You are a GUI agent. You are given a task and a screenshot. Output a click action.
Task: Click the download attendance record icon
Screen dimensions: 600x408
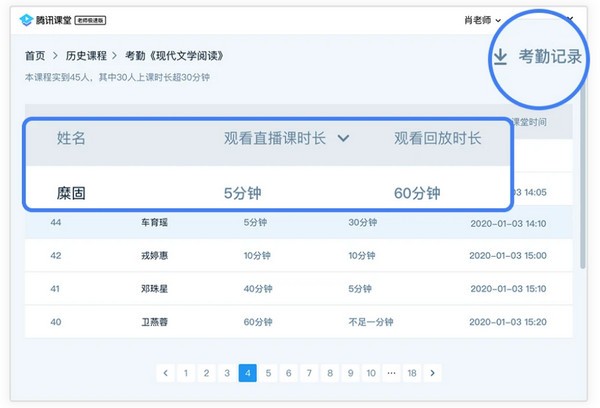coord(500,57)
